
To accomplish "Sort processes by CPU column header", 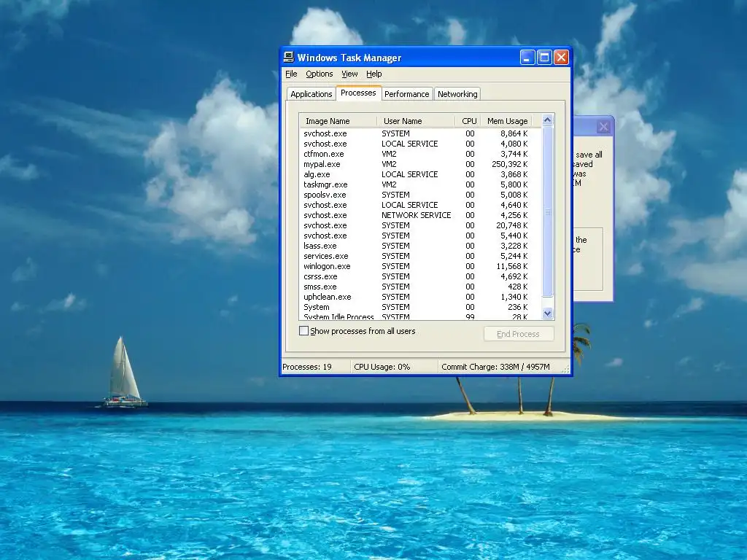I will click(x=468, y=121).
